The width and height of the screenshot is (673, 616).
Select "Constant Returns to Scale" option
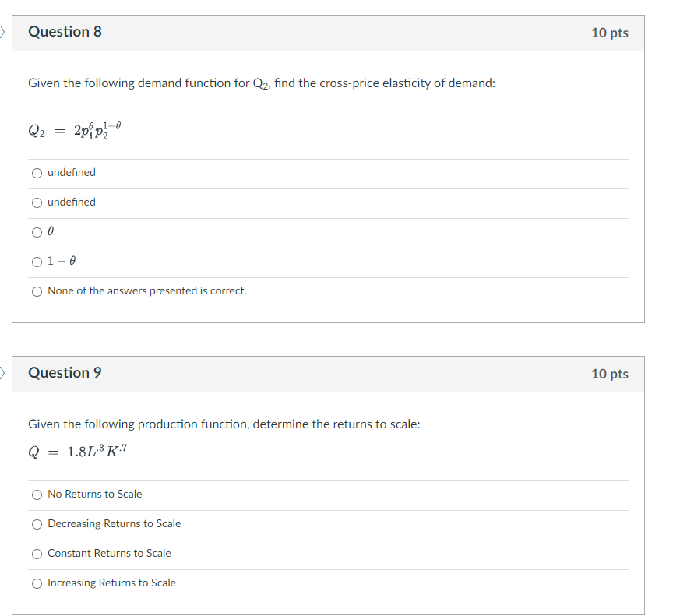click(x=37, y=554)
